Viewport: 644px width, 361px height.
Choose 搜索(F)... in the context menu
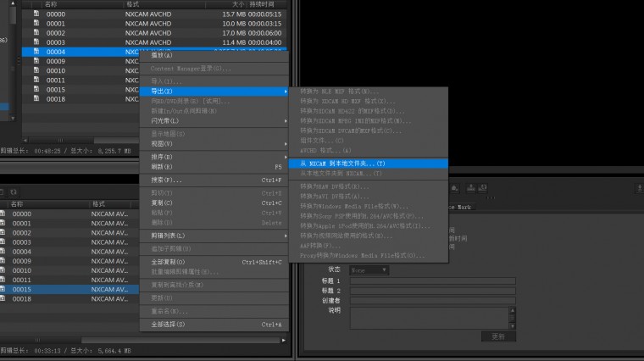214,180
